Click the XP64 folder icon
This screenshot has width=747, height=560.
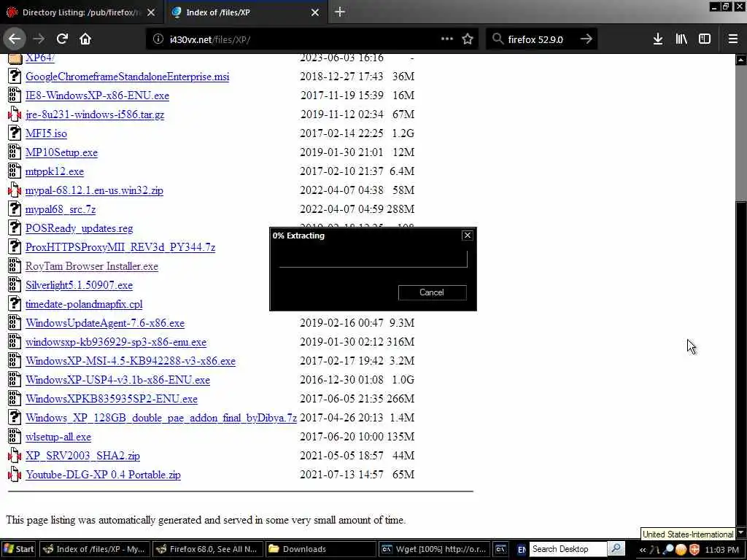(15, 58)
